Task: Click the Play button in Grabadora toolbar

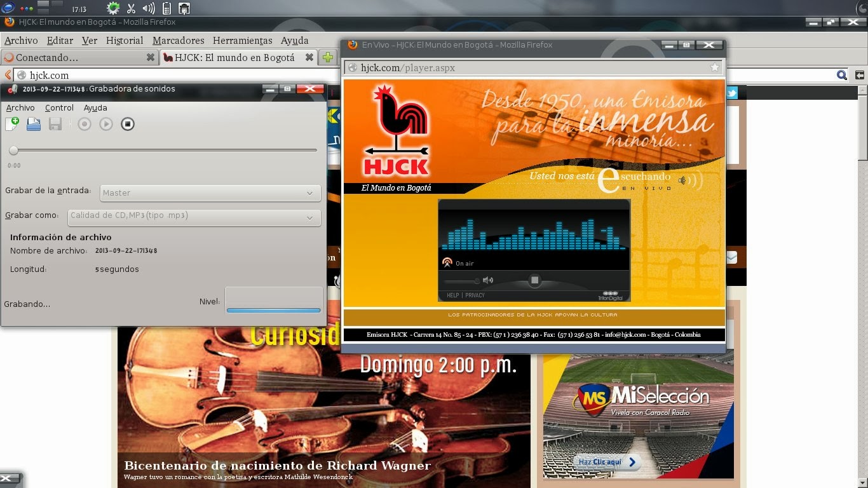Action: 106,124
